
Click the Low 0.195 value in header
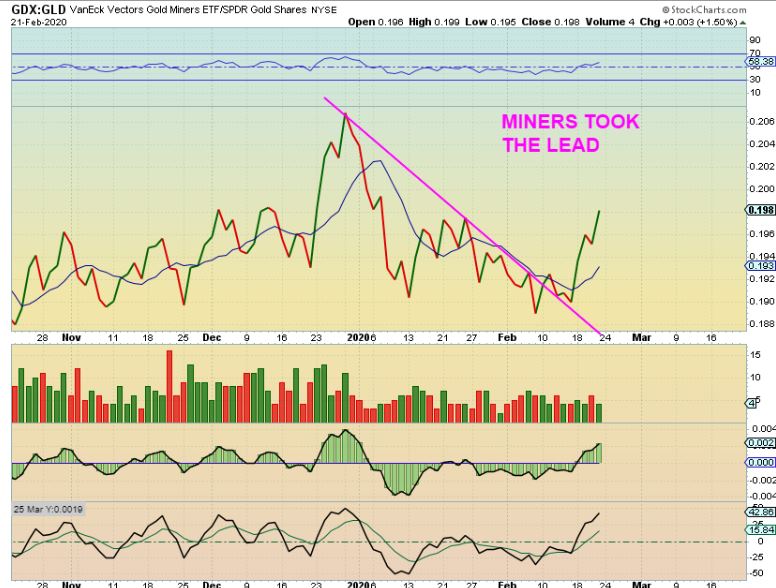[x=490, y=22]
